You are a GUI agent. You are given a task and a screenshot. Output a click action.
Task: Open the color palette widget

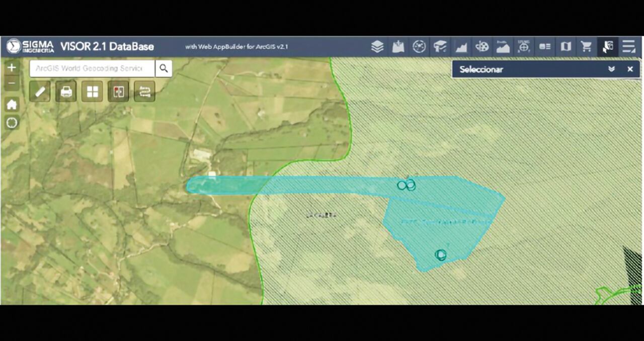(482, 47)
